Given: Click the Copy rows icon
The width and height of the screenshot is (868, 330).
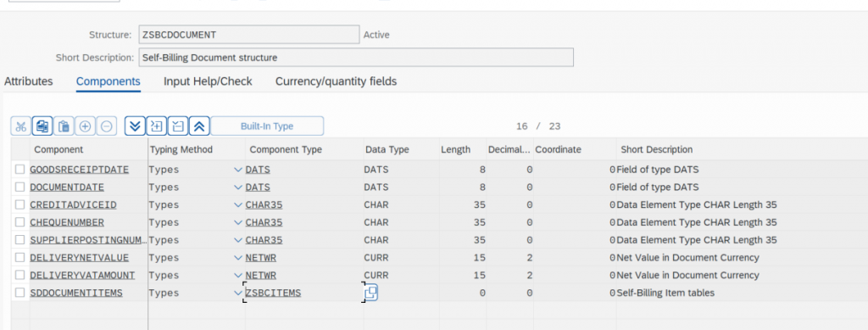Looking at the screenshot, I should [42, 126].
